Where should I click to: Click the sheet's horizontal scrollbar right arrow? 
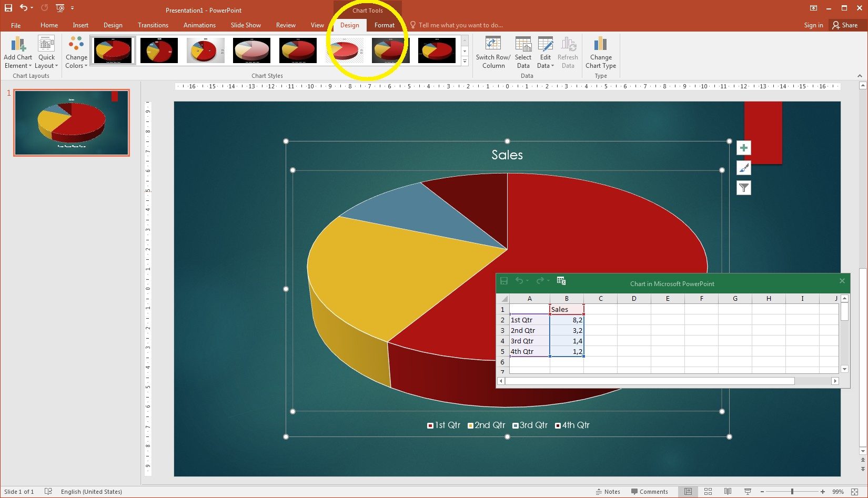[x=835, y=381]
